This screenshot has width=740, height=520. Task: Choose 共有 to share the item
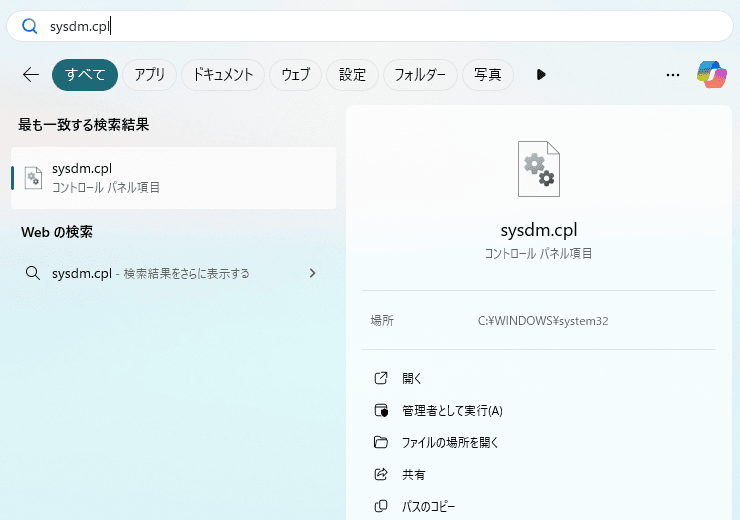pyautogui.click(x=413, y=475)
